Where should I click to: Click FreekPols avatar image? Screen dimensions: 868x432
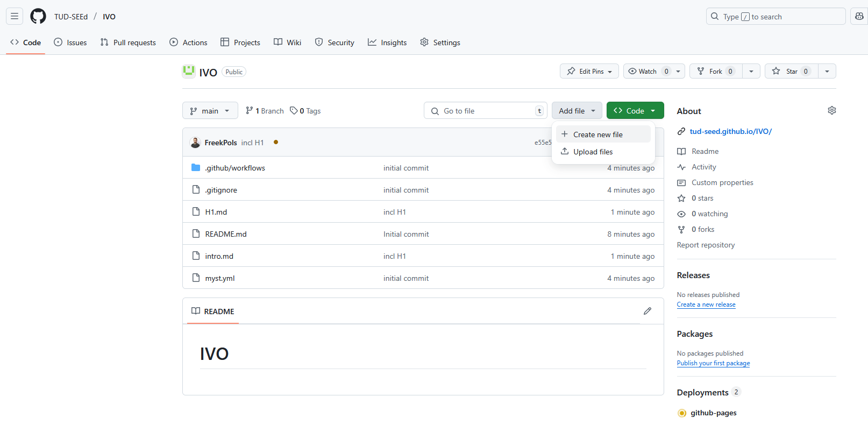[195, 143]
